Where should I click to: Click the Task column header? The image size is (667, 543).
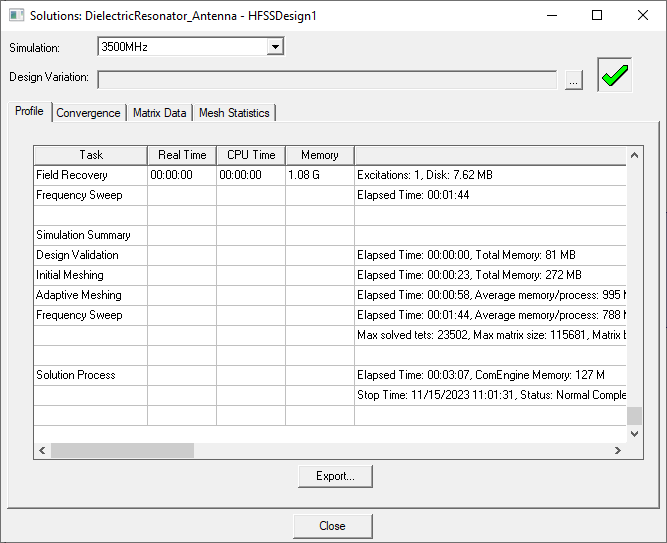click(x=91, y=155)
